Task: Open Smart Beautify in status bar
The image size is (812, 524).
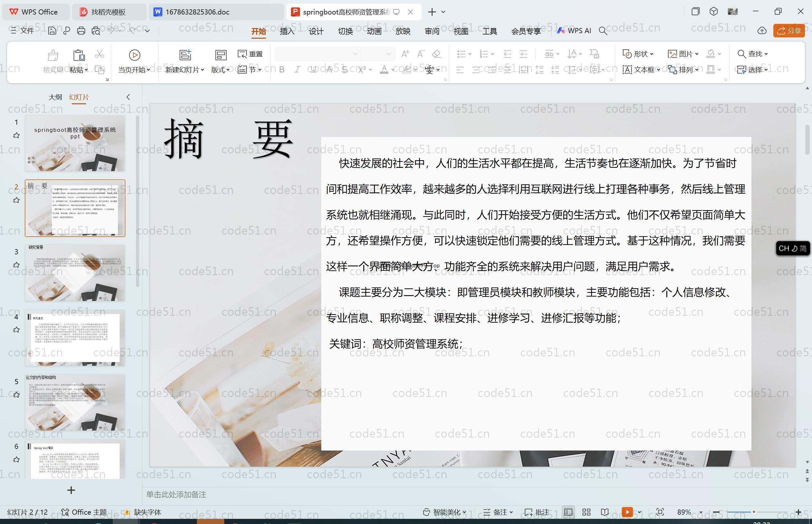Action: click(445, 512)
